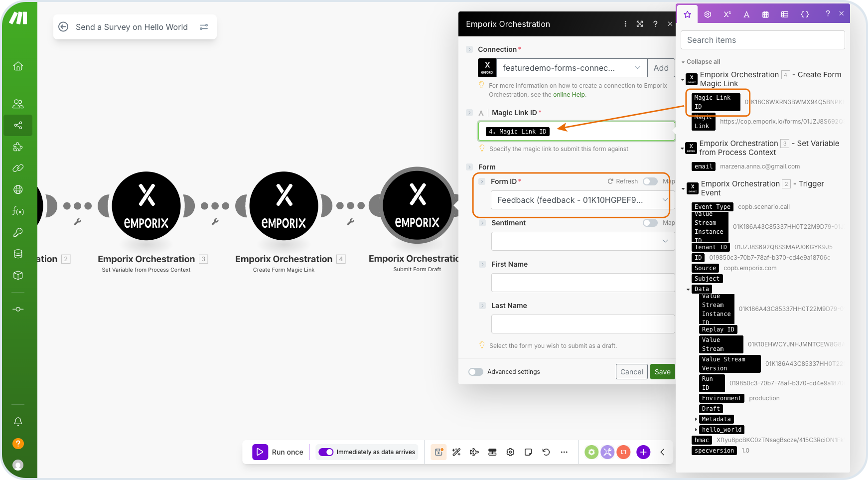Toggle Immediately as data arrives scheduling switch

[x=326, y=452]
